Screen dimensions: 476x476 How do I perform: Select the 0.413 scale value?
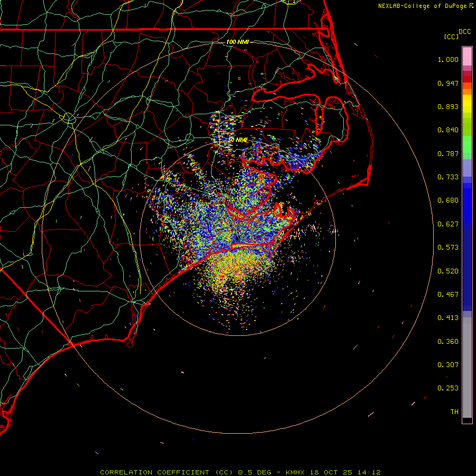(x=448, y=318)
